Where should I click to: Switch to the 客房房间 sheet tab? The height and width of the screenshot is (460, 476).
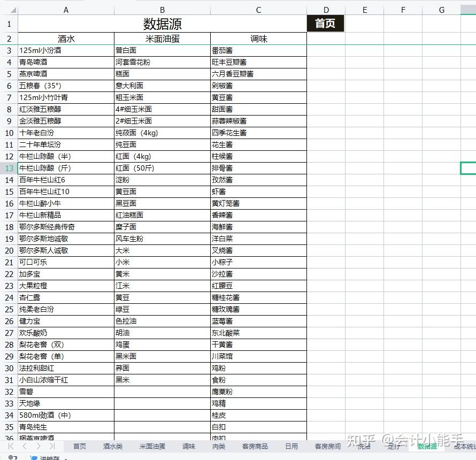(328, 446)
